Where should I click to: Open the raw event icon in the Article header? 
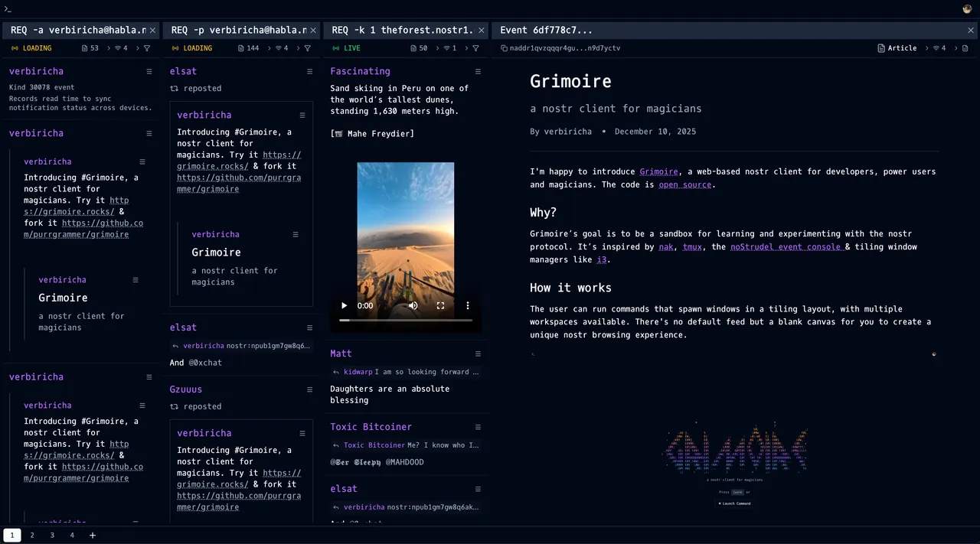click(x=965, y=48)
